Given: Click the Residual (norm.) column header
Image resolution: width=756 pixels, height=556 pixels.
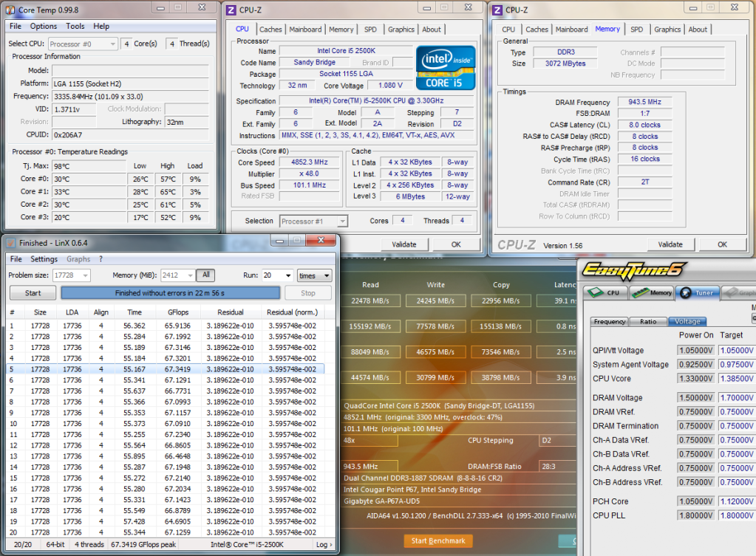Looking at the screenshot, I should 292,312.
